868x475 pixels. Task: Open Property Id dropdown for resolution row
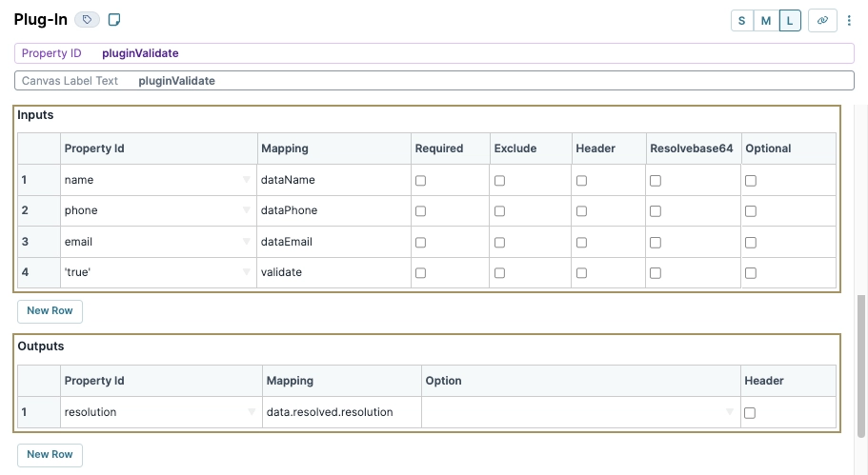click(252, 412)
